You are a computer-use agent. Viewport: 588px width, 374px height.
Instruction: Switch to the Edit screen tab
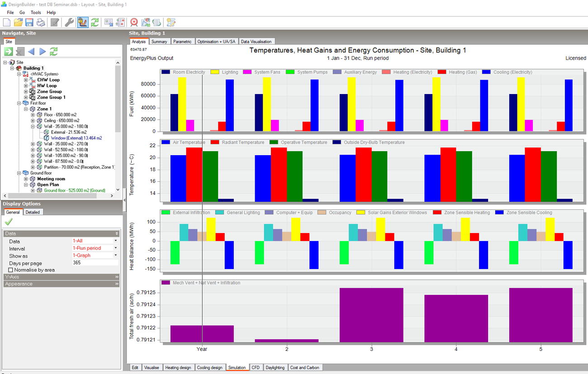tap(135, 368)
